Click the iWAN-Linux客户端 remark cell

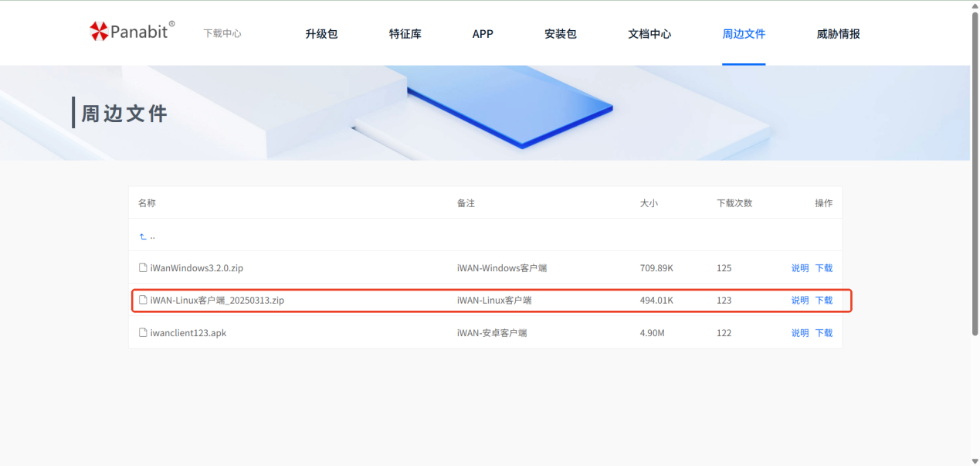pyautogui.click(x=494, y=300)
